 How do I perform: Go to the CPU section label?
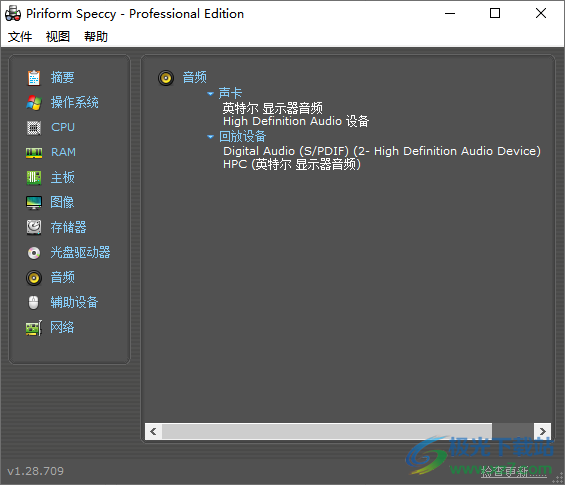[63, 127]
